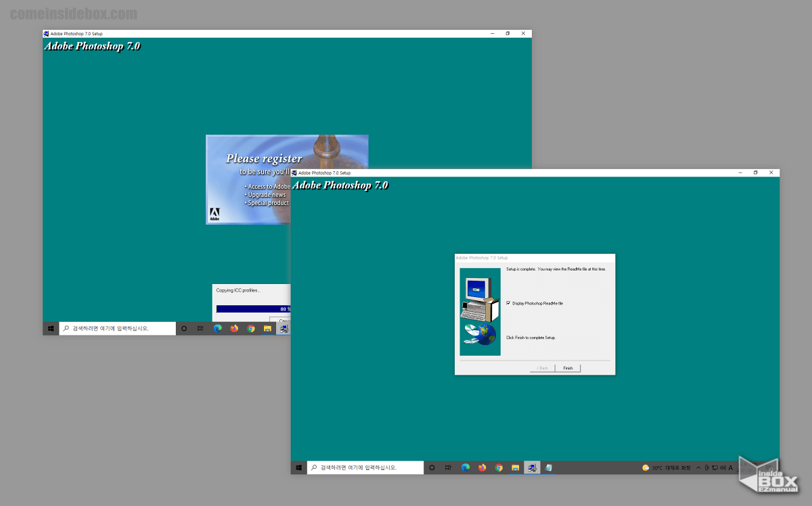Viewport: 812px width, 506px height.
Task: Click 'Setup is complete' message text
Action: (556, 269)
